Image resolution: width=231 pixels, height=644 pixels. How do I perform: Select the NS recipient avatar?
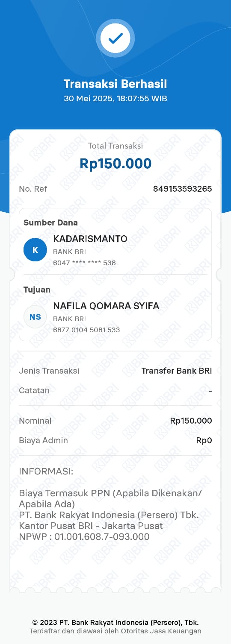click(35, 317)
